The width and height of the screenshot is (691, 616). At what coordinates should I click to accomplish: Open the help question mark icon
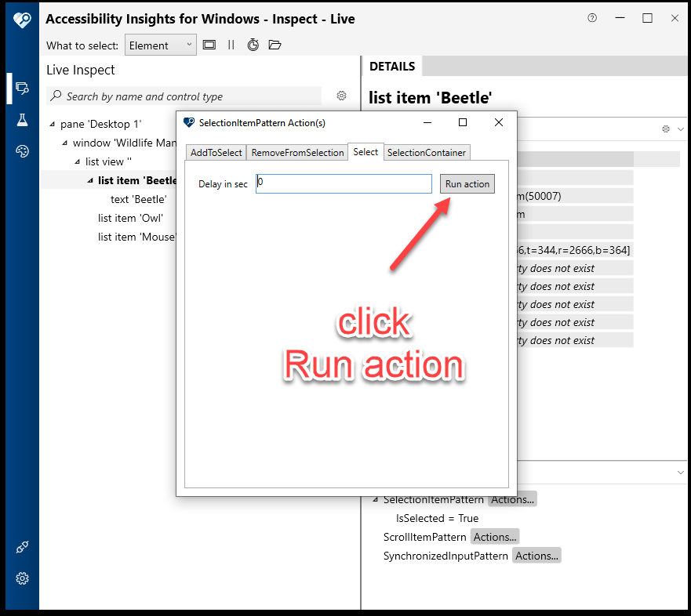pyautogui.click(x=592, y=19)
